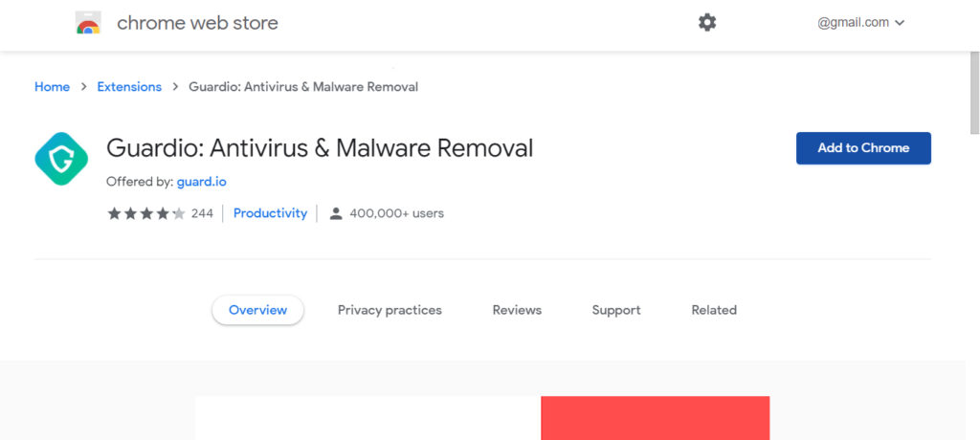Open the Productivity category link
980x440 pixels.
click(x=270, y=213)
